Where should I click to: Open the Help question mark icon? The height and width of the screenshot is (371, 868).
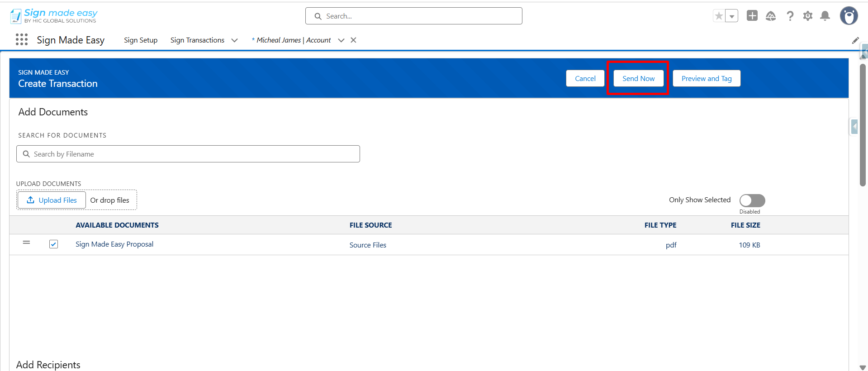pyautogui.click(x=790, y=16)
